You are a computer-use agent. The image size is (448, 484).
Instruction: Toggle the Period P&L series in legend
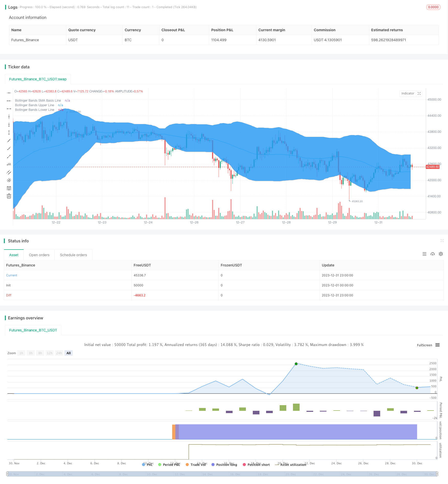[169, 465]
